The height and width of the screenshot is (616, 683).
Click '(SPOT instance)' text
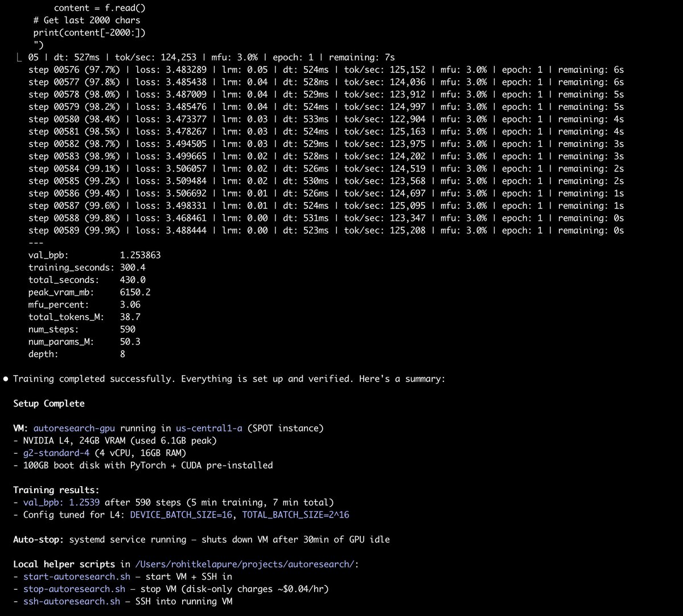click(x=286, y=428)
